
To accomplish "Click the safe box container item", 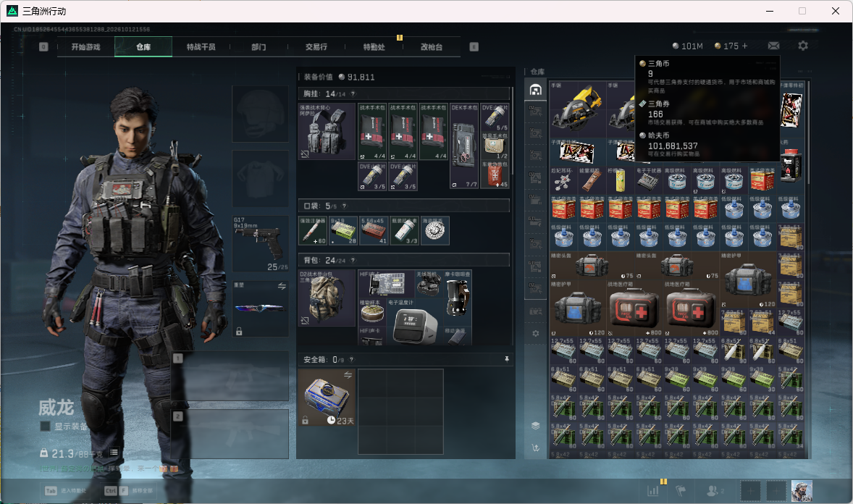I will click(x=327, y=398).
